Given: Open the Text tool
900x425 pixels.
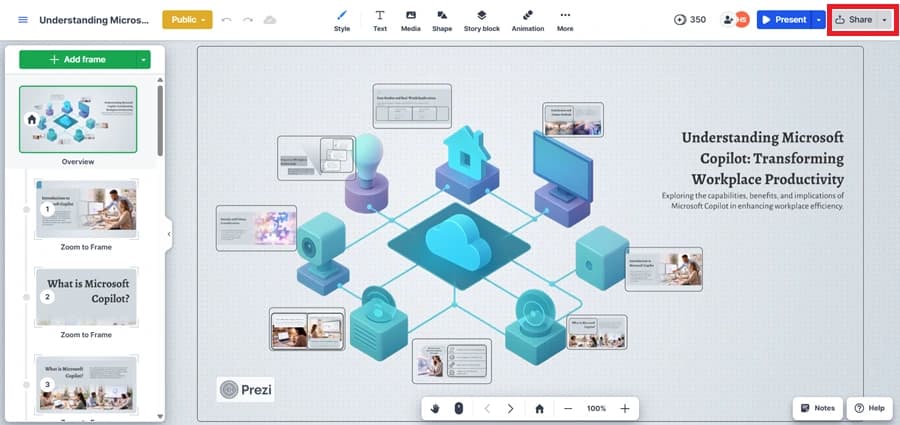Looking at the screenshot, I should 380,20.
